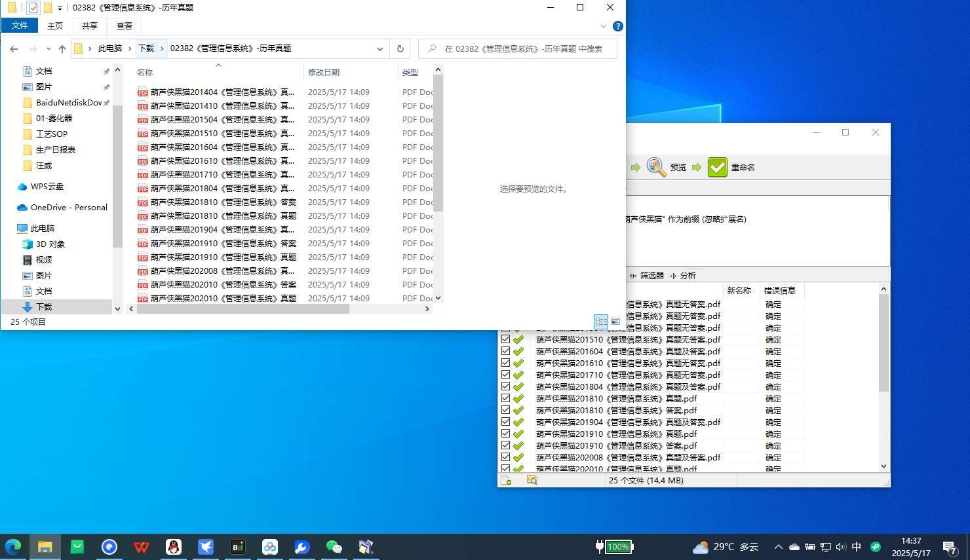Switch Explorer to details view using the bottom-right icon
970x560 pixels.
tap(601, 322)
